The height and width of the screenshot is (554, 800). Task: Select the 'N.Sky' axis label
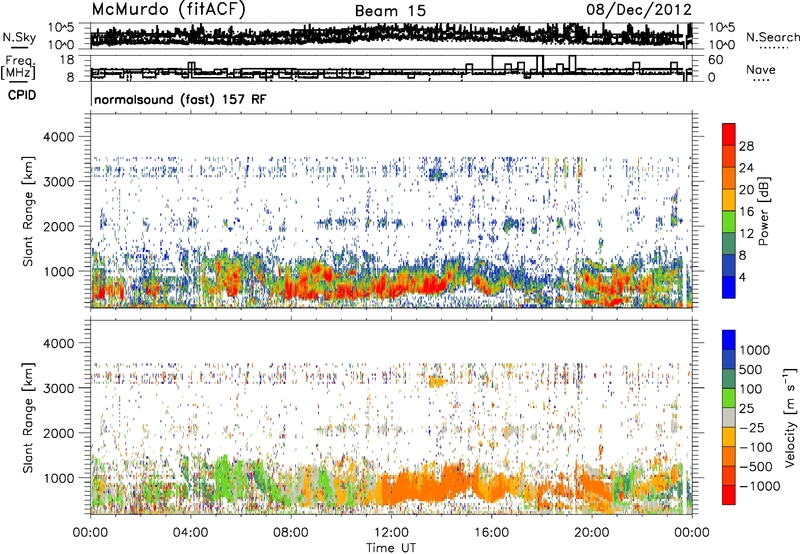pyautogui.click(x=19, y=37)
